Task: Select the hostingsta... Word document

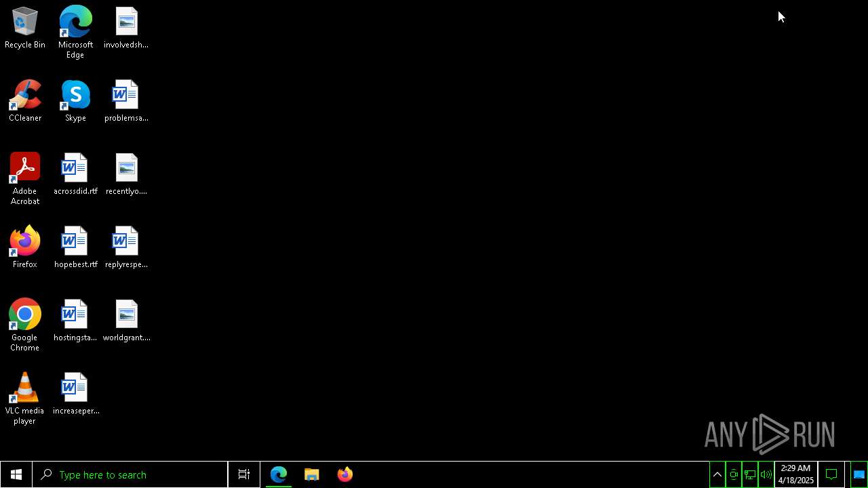Action: tap(75, 321)
